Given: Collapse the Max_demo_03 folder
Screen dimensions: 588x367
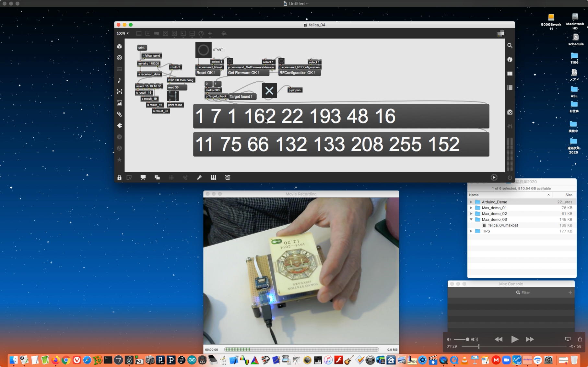Looking at the screenshot, I should coord(471,220).
